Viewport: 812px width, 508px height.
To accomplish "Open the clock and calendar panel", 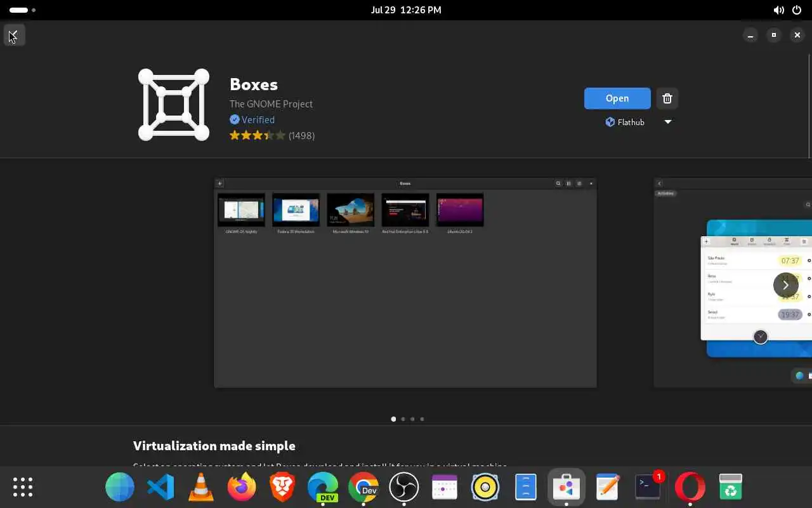I will (x=406, y=10).
